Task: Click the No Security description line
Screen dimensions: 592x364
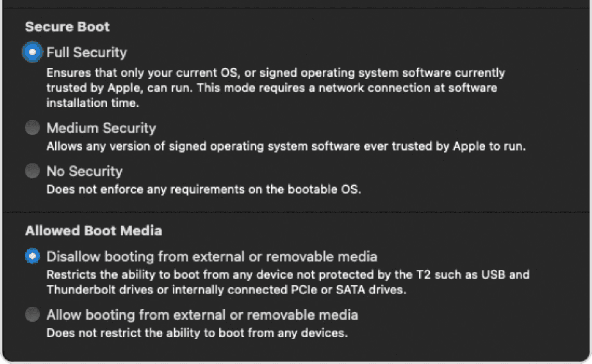Action: tap(204, 189)
